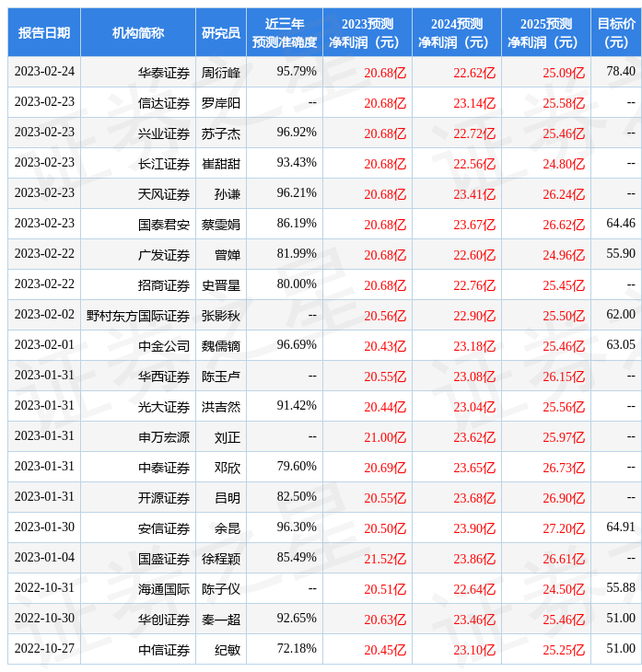Viewport: 642px width, 672px height.
Task: Click the 2023预测净利润 column header
Action: pos(368,33)
